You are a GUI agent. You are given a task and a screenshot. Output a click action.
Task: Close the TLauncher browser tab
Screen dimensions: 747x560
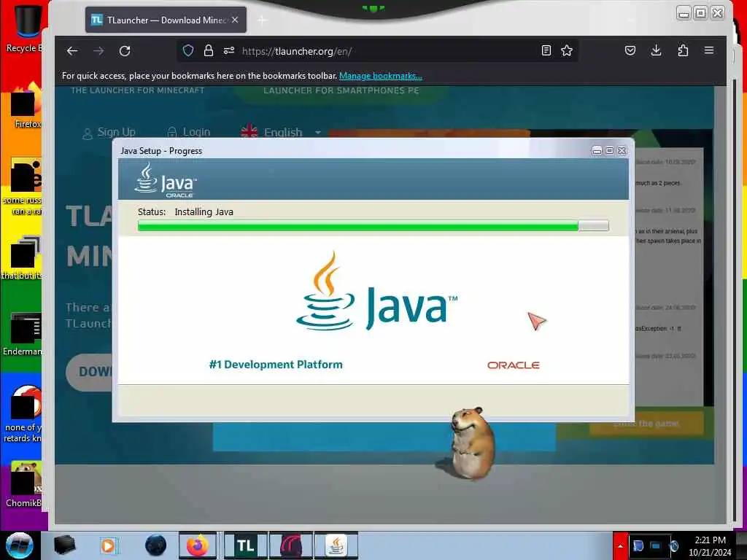[235, 20]
